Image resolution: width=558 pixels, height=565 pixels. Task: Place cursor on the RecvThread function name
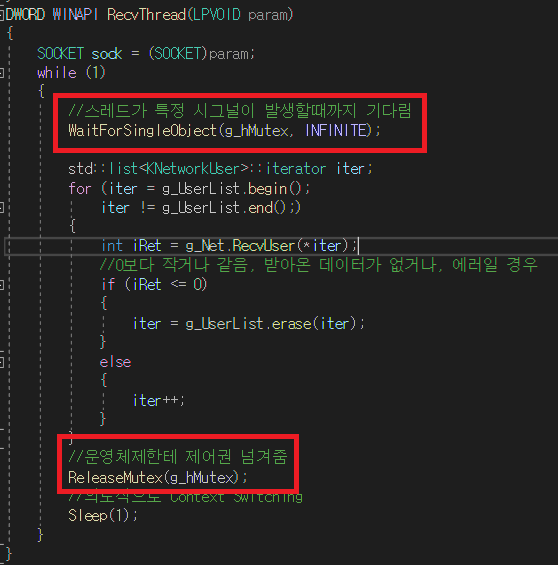146,15
